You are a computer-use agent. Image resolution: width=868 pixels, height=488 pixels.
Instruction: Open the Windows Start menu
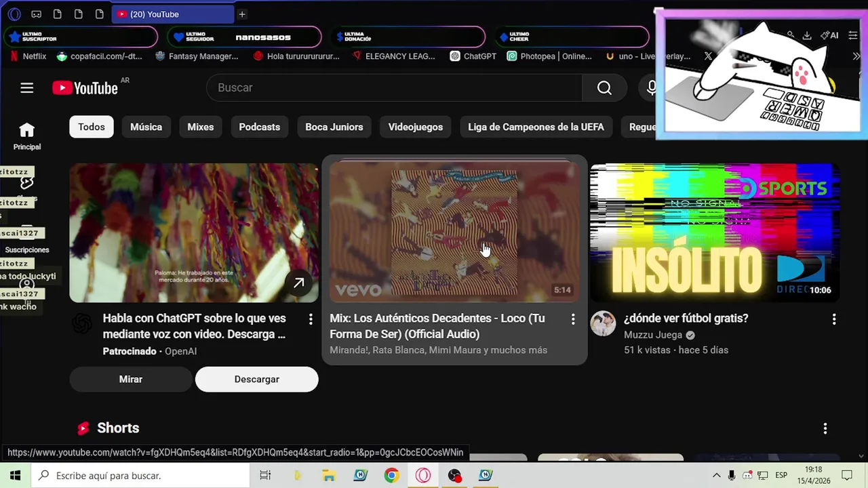15,475
